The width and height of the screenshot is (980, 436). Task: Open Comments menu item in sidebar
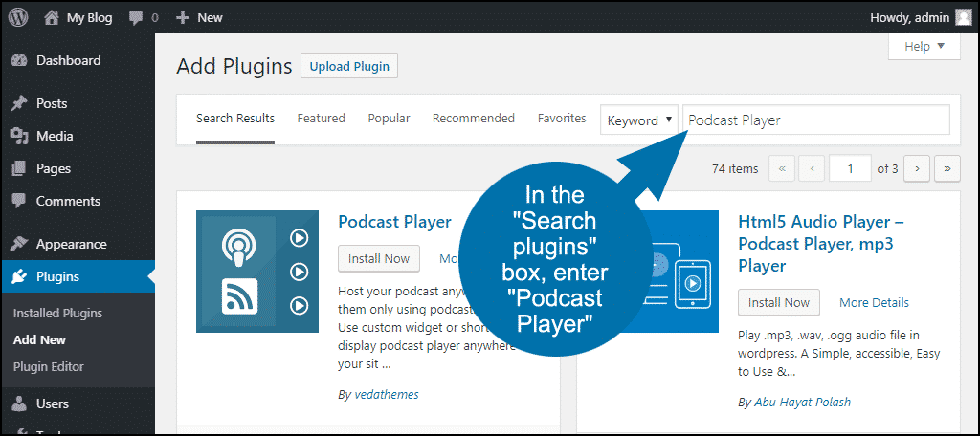(x=78, y=201)
